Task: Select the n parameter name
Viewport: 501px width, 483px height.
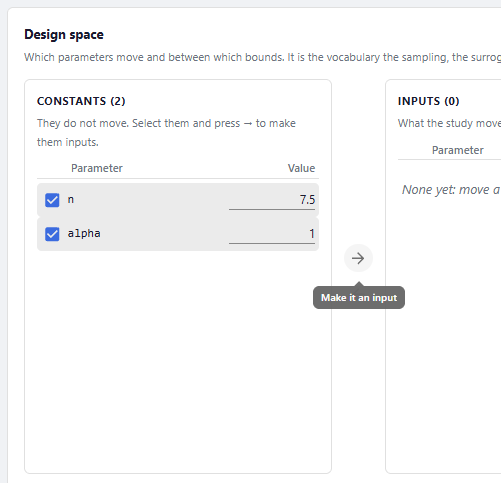Action: click(x=71, y=200)
